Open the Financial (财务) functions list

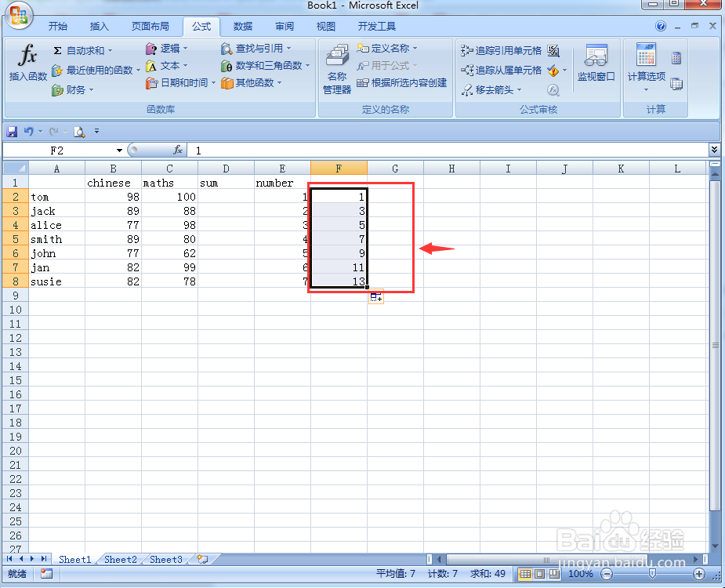click(73, 89)
